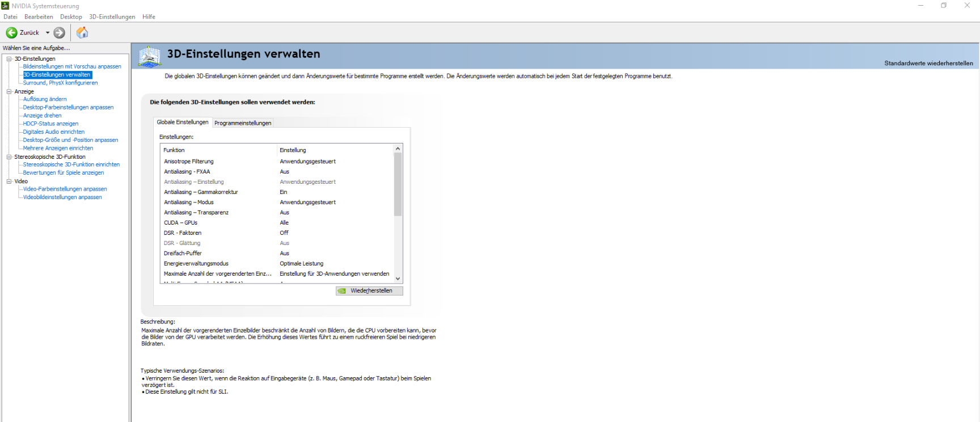
Task: Open the Datei menu
Action: coord(10,17)
